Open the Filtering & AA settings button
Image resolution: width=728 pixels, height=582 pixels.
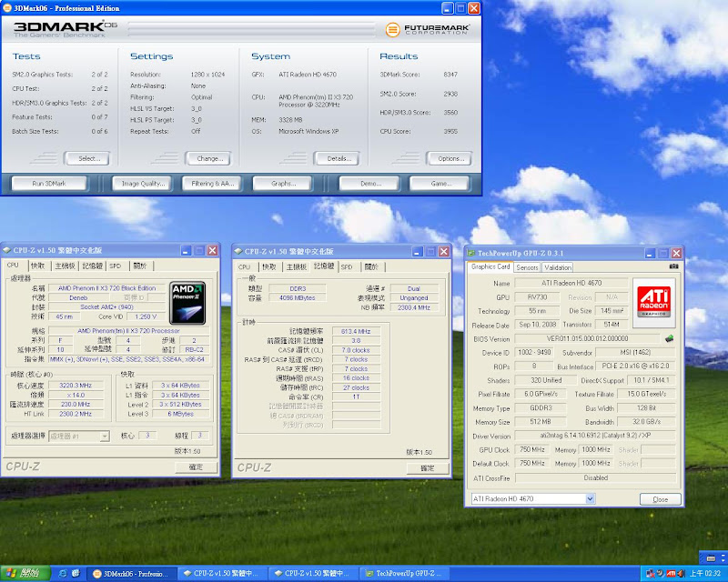214,183
